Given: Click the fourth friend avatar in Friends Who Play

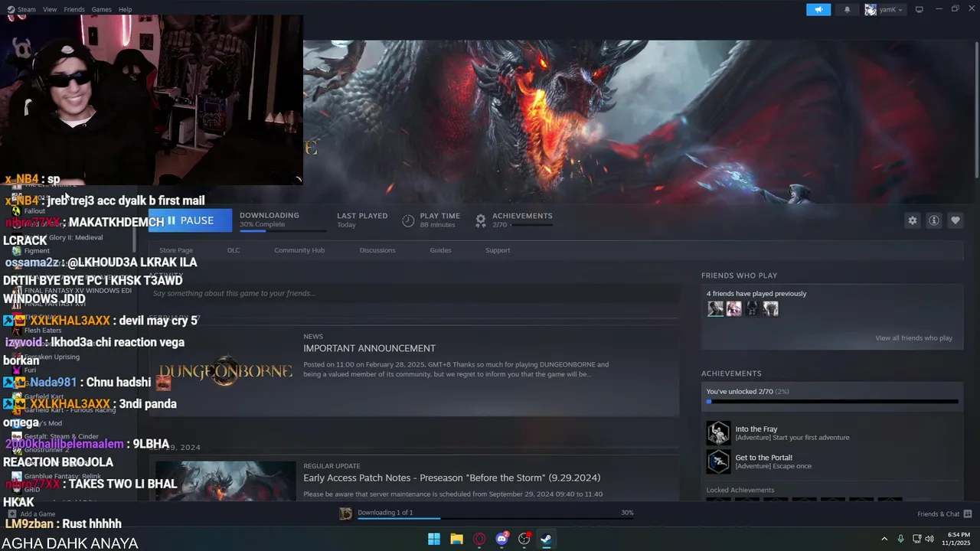Looking at the screenshot, I should (770, 308).
